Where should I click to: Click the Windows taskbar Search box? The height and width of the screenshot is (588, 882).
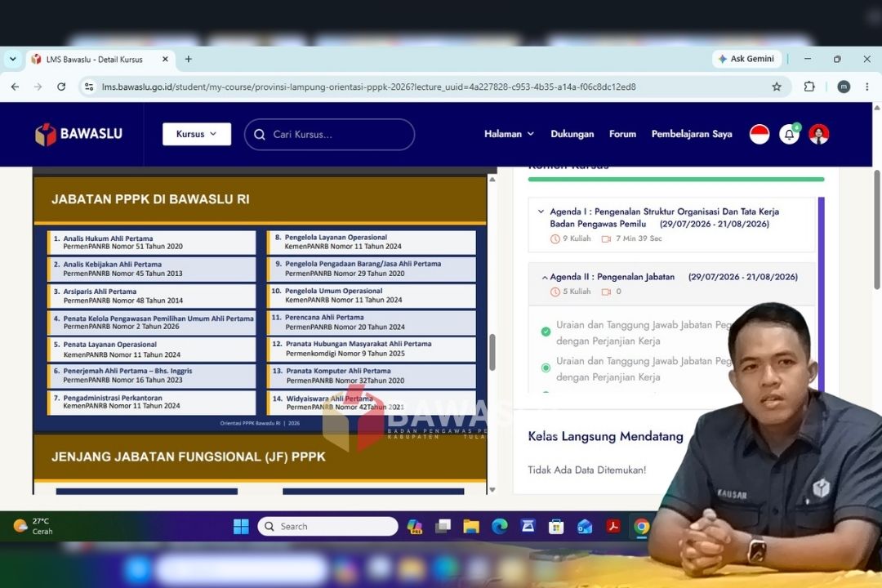tap(328, 526)
